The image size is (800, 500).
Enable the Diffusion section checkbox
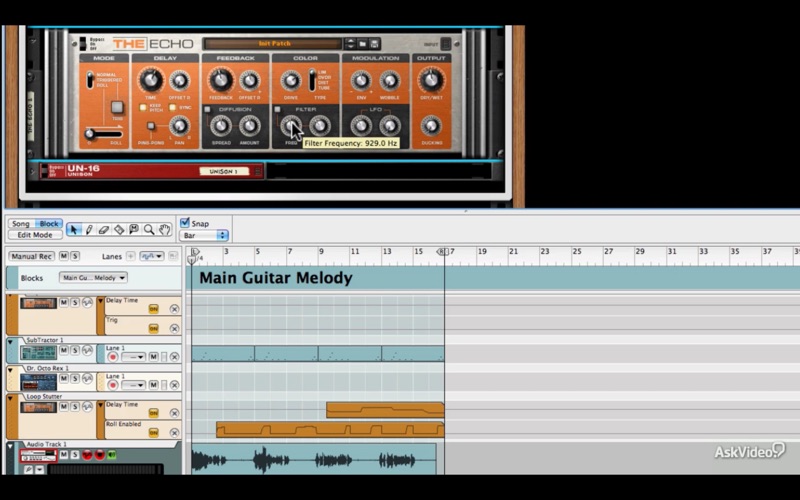coord(207,109)
